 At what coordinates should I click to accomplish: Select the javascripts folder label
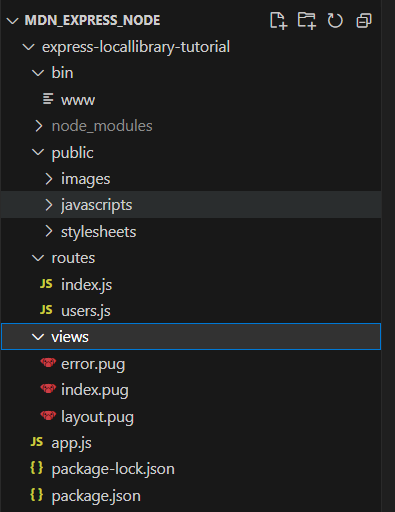pos(96,205)
